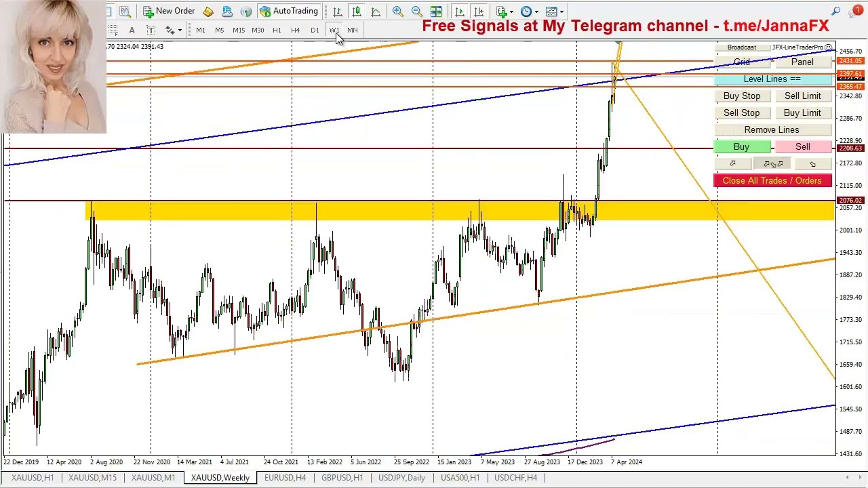Viewport: 868px width, 488px height.
Task: Open the XAUUSD,M1 chart tab
Action: point(153,478)
